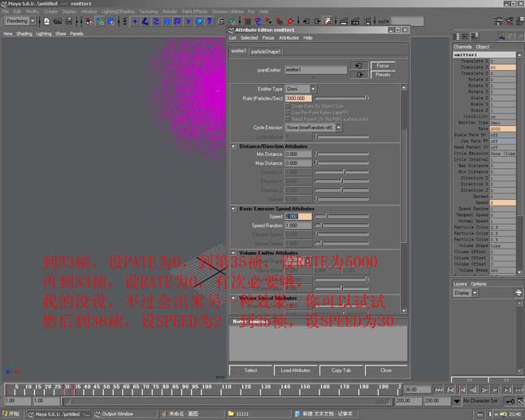The image size is (525, 420).
Task: Click the input connection arrow beside pointEmitter
Action: click(x=357, y=65)
